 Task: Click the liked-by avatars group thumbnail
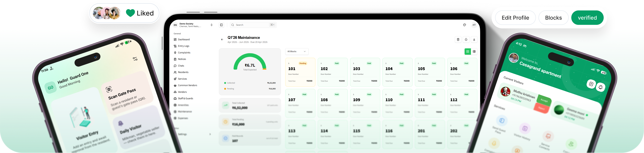pos(107,13)
